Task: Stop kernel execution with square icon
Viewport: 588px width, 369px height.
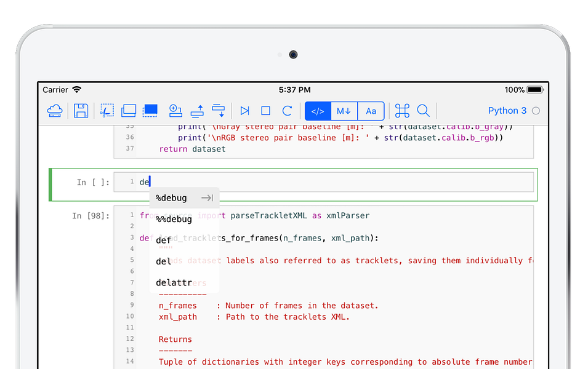Action: pos(265,111)
